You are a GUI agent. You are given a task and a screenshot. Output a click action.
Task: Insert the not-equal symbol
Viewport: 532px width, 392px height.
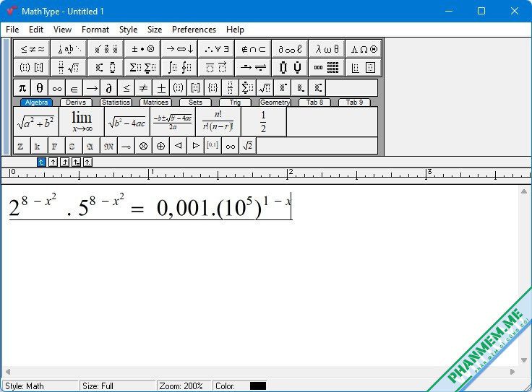tap(144, 88)
